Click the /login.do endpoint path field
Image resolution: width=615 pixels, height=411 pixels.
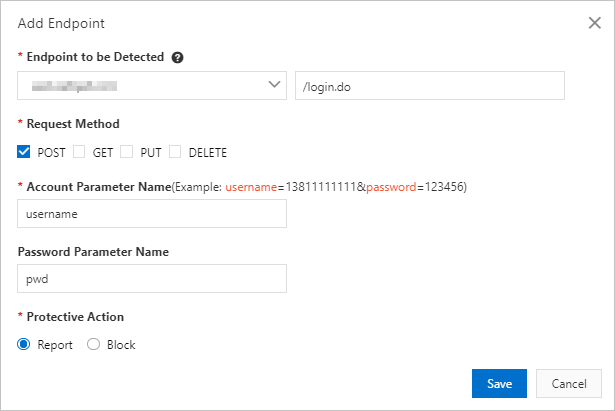pyautogui.click(x=429, y=85)
